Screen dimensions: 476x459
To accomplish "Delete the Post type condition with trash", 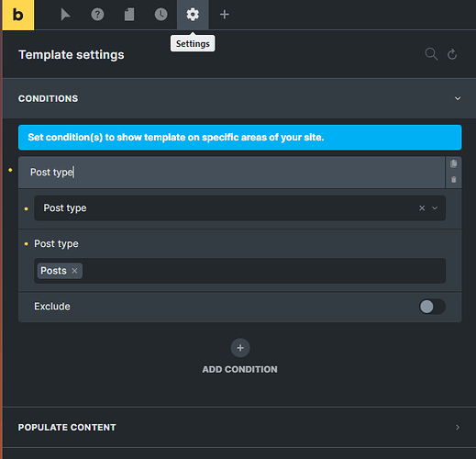I will tap(454, 179).
